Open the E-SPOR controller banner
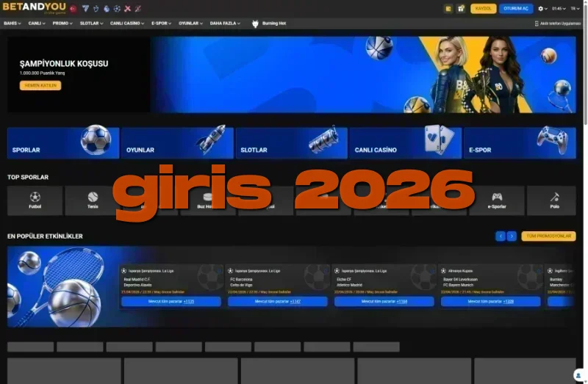The height and width of the screenshot is (384, 588). pos(520,142)
